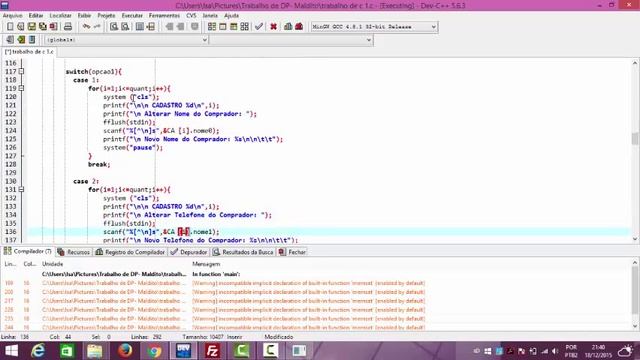This screenshot has height=360, width=640.
Task: Open Find with magnifier icon
Action: coord(114,27)
